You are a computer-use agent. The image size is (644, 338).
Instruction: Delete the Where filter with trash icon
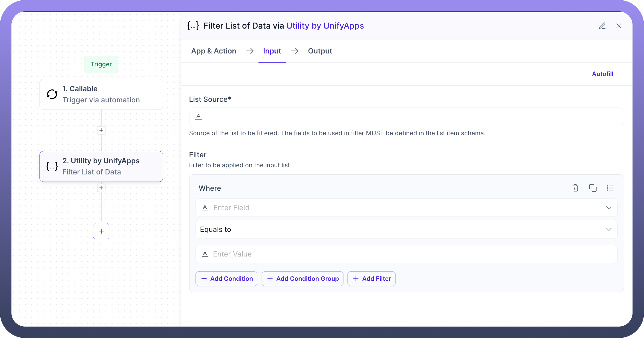click(x=575, y=188)
